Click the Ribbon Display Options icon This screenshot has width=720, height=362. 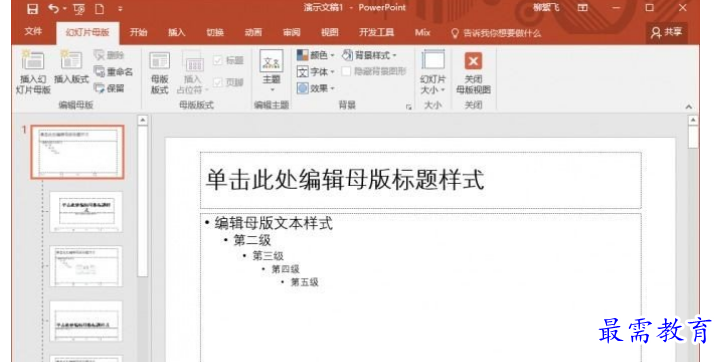click(x=583, y=8)
